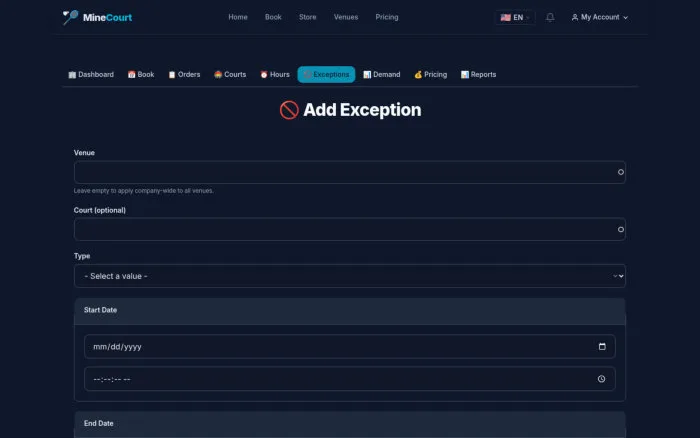Click the Start Date section header
The width and height of the screenshot is (700, 438).
point(350,310)
